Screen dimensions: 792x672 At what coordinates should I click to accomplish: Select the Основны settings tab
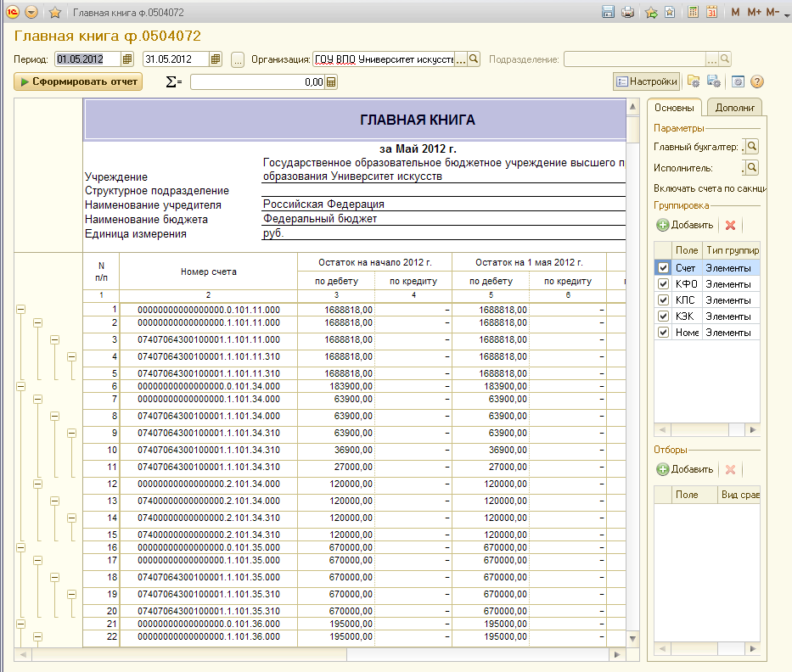pyautogui.click(x=674, y=108)
